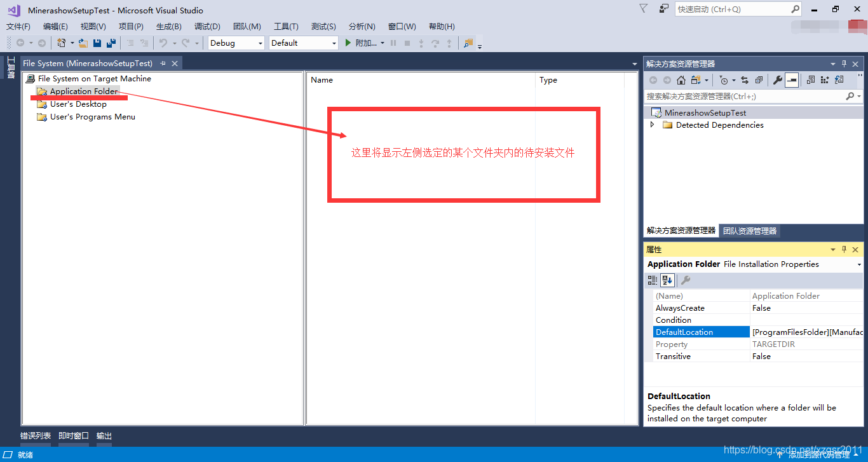This screenshot has height=462, width=868.
Task: Click the sync with active document icon
Action: [x=745, y=80]
